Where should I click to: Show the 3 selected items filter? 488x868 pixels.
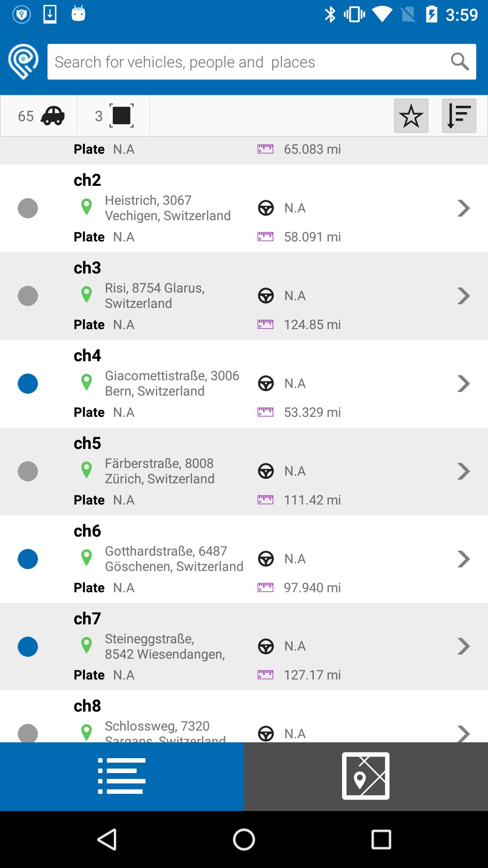tap(113, 116)
